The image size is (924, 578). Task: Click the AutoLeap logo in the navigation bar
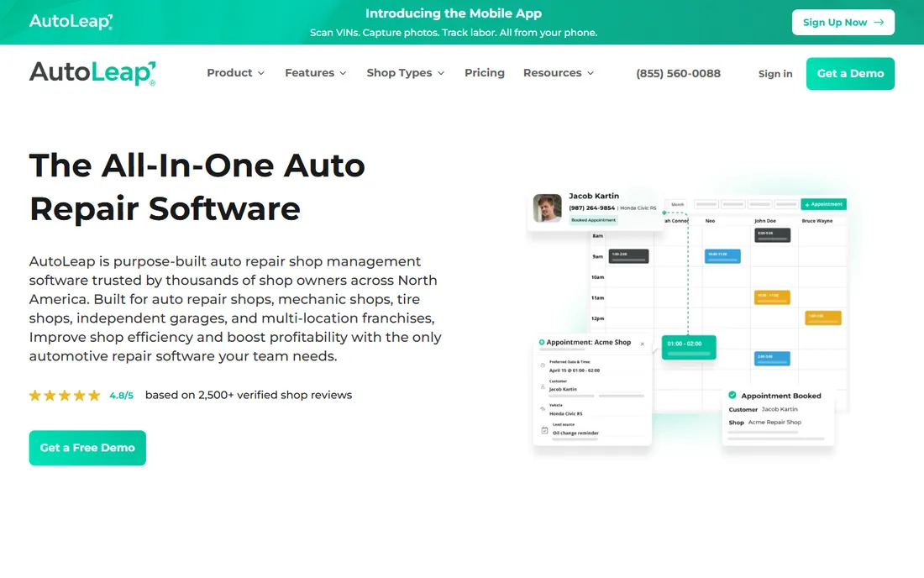click(92, 73)
